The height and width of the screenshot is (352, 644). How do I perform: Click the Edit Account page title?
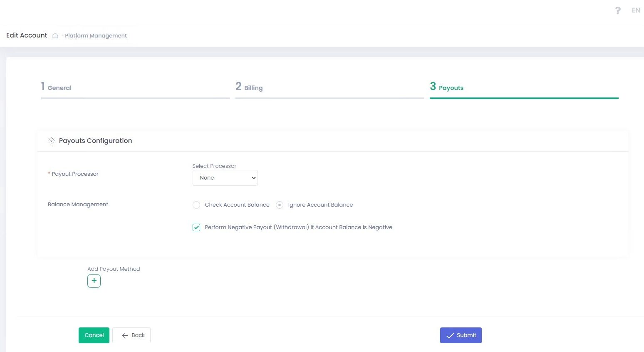coord(27,35)
